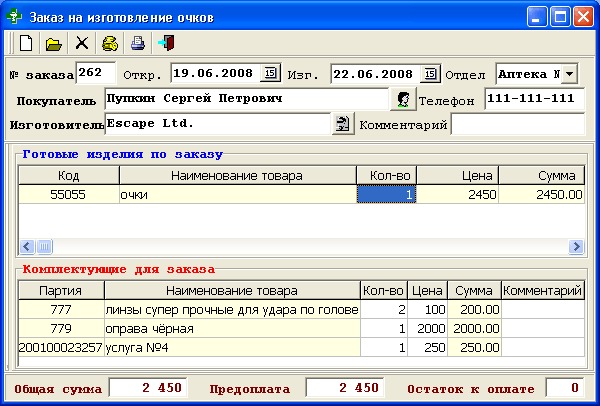Image resolution: width=600 pixels, height=406 pixels.
Task: Click the № заказа number field
Action: [x=95, y=74]
